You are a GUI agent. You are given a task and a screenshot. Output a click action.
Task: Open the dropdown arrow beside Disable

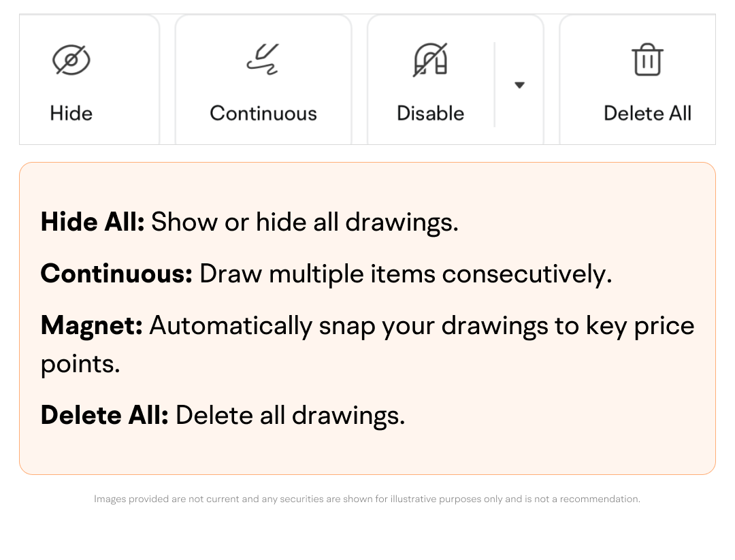point(519,85)
